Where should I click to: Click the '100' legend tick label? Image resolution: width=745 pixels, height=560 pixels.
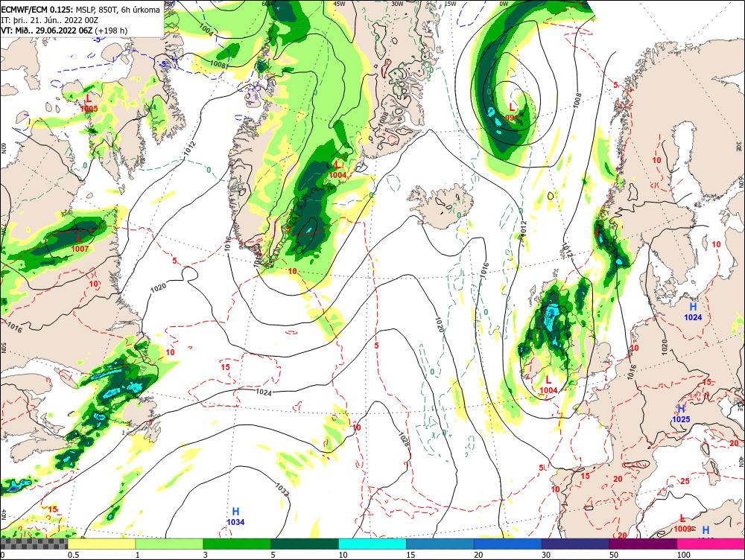tap(684, 555)
